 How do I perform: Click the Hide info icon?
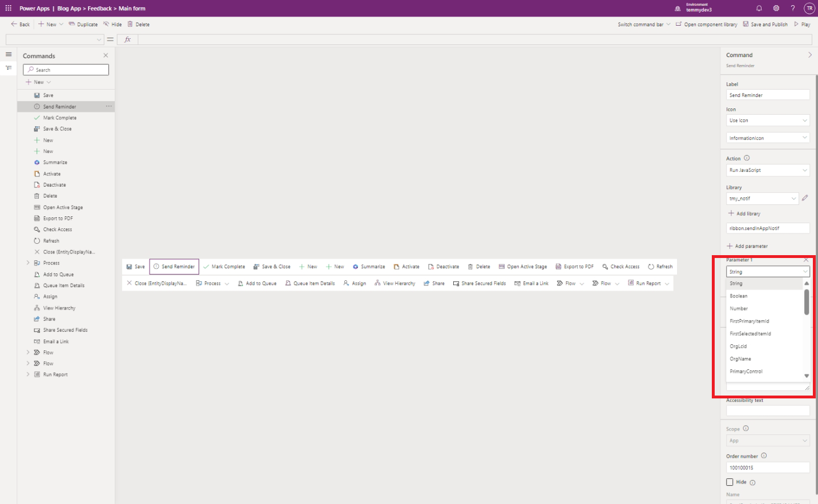pyautogui.click(x=752, y=482)
